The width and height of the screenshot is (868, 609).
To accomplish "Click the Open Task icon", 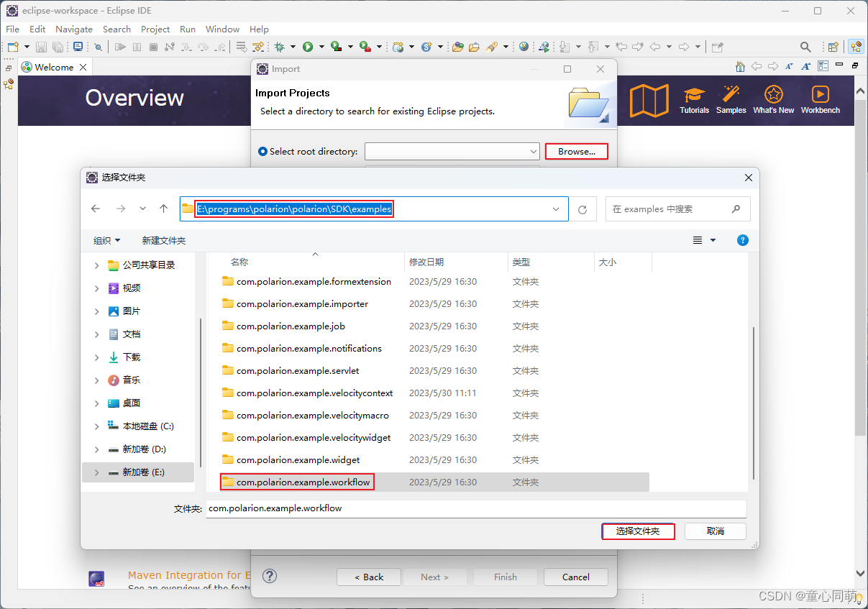I will [474, 47].
